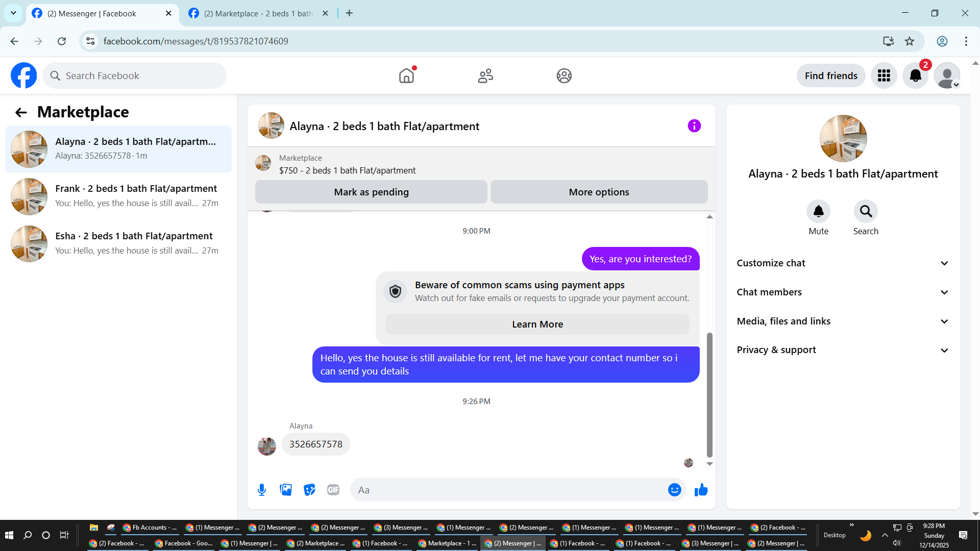Open the Facebook apps menu grid icon

coord(884,76)
